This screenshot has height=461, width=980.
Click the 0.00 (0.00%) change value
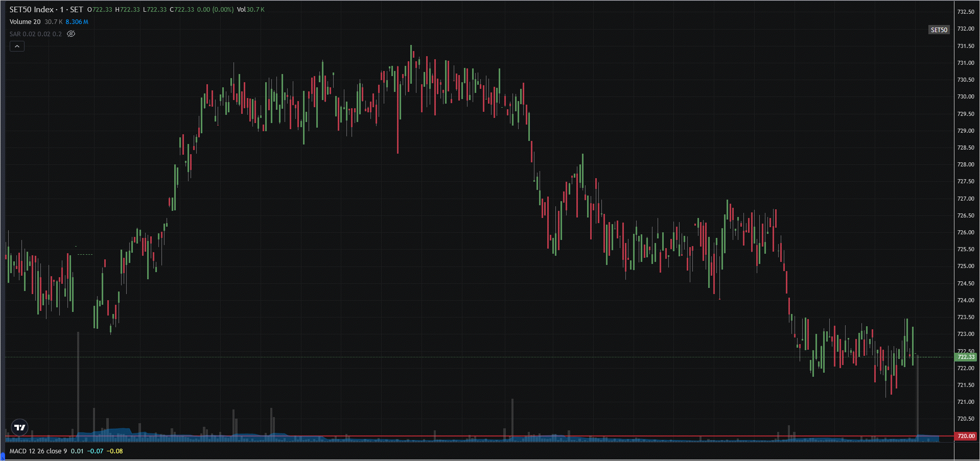215,10
